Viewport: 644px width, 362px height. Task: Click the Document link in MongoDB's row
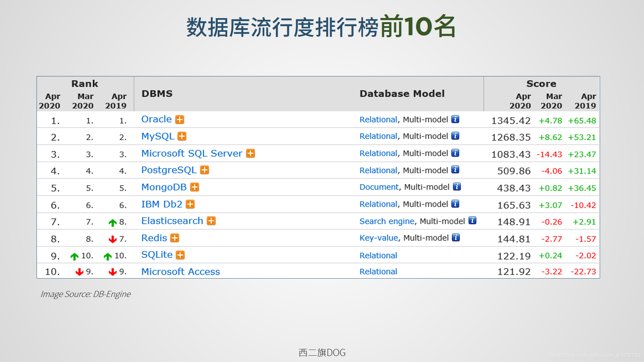(379, 187)
